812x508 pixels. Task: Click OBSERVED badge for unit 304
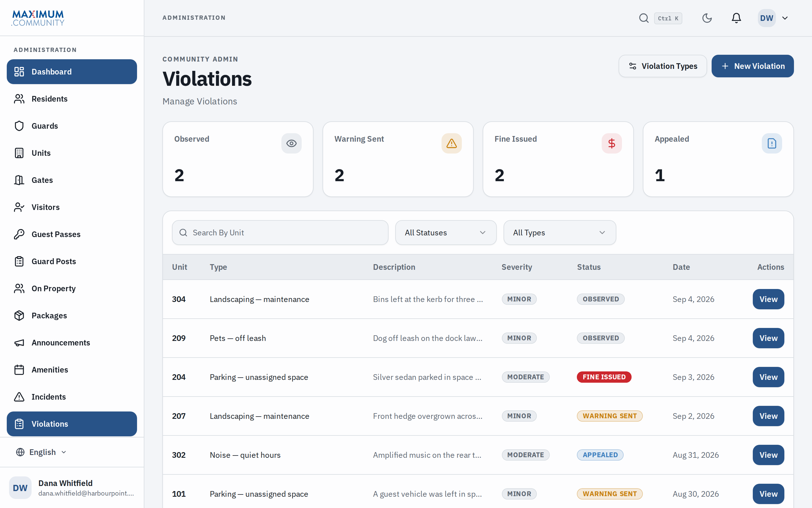pos(601,299)
